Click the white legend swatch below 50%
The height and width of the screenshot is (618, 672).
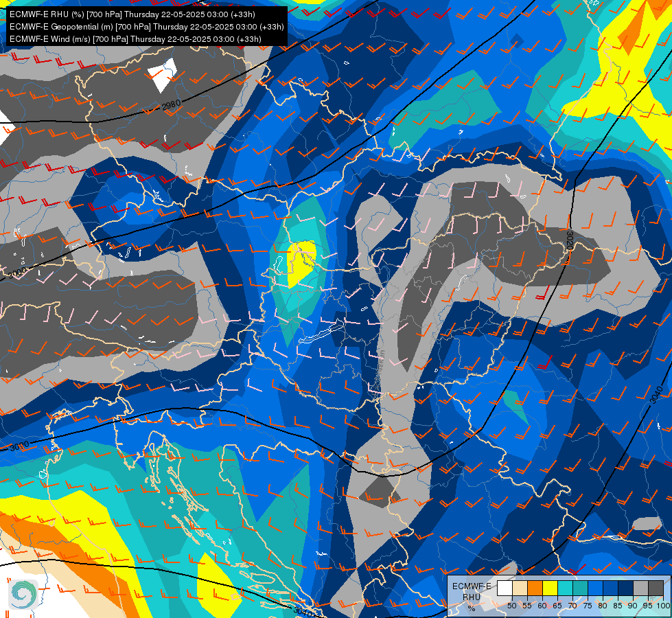tap(505, 588)
